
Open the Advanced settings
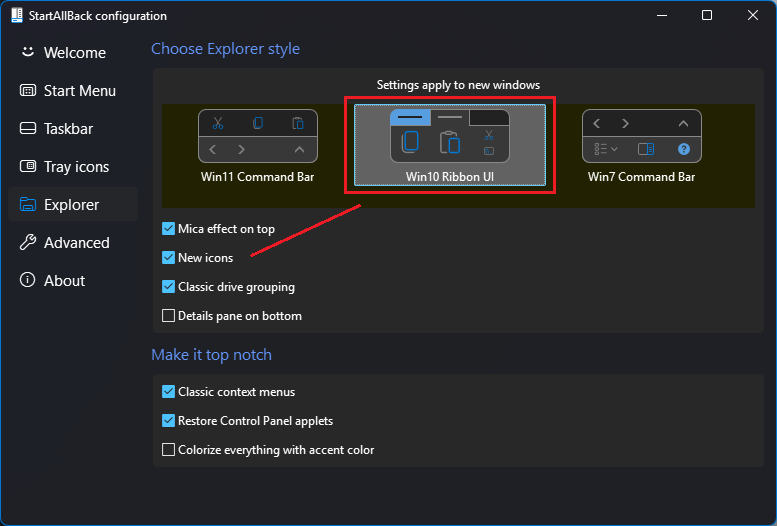(x=73, y=242)
